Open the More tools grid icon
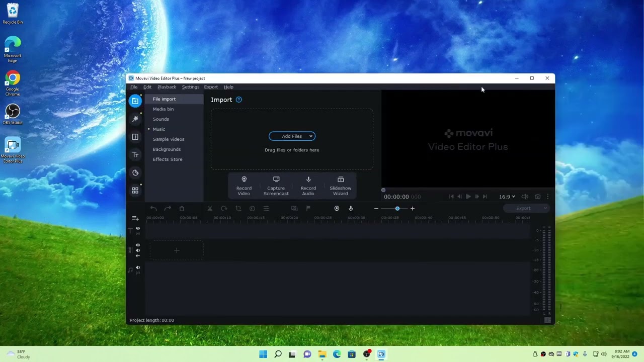Viewport: 644px width, 362px height. tap(135, 191)
